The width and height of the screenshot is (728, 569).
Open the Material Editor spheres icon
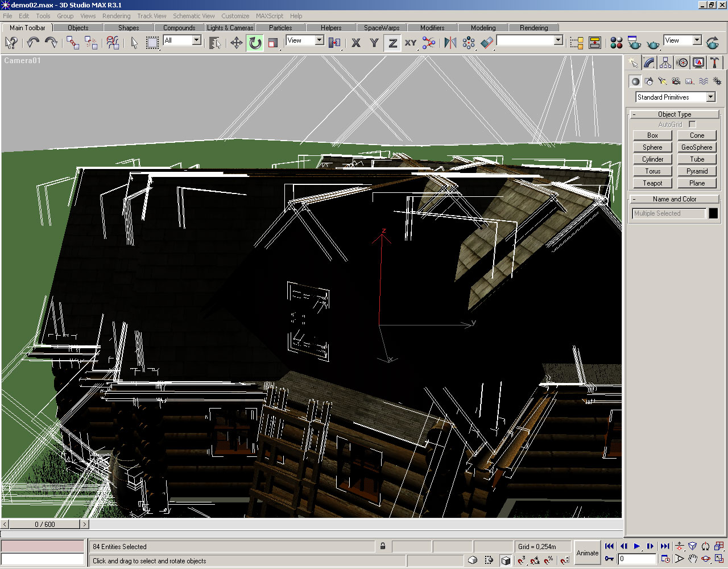[616, 43]
